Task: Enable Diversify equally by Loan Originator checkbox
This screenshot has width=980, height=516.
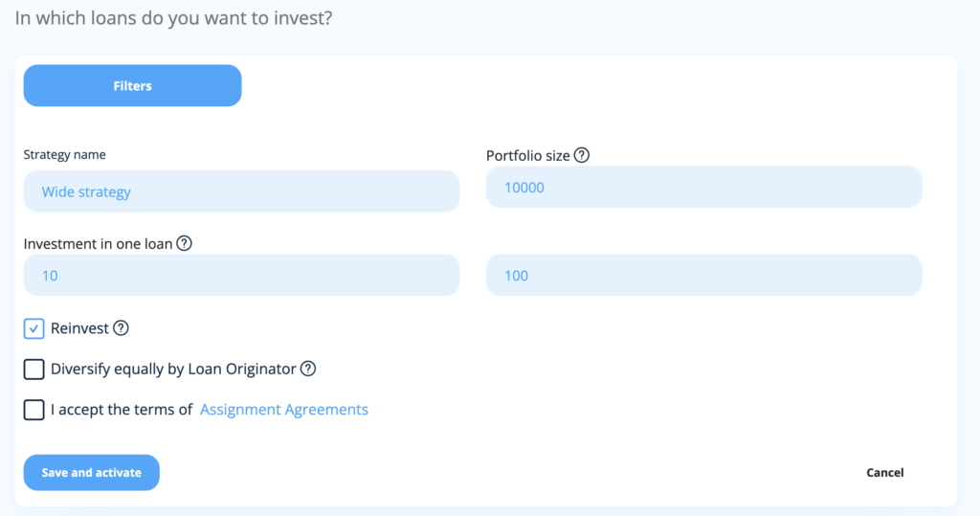Action: (33, 369)
